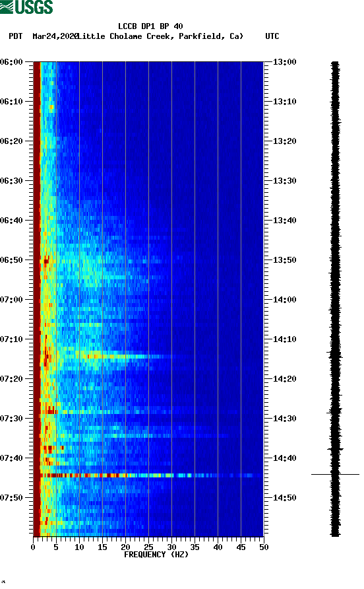Click the '13:30' UTC time label
364x589 pixels.
click(284, 181)
